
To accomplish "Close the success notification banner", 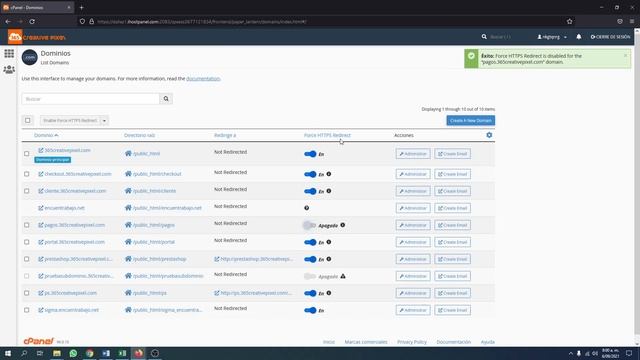I will (625, 56).
